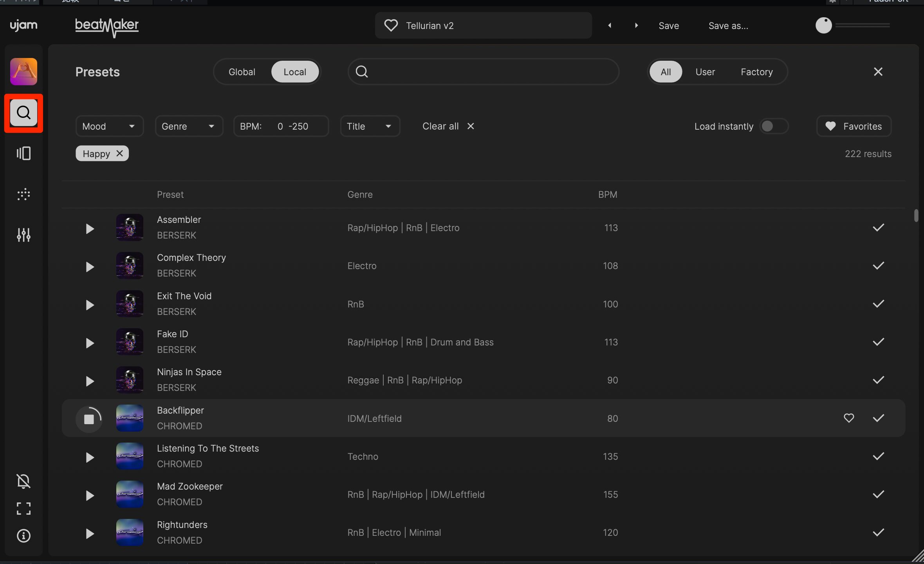Screen dimensions: 924x564
Task: Preview the Assembler preset with play button
Action: 90,229
